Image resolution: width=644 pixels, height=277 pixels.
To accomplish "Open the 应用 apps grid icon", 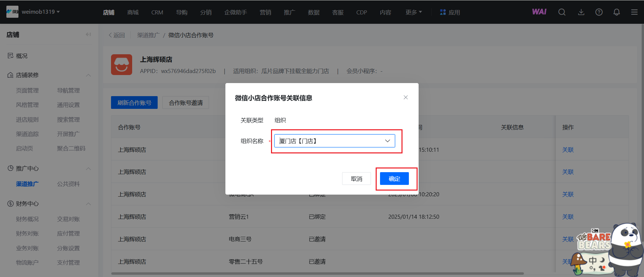I will (443, 12).
